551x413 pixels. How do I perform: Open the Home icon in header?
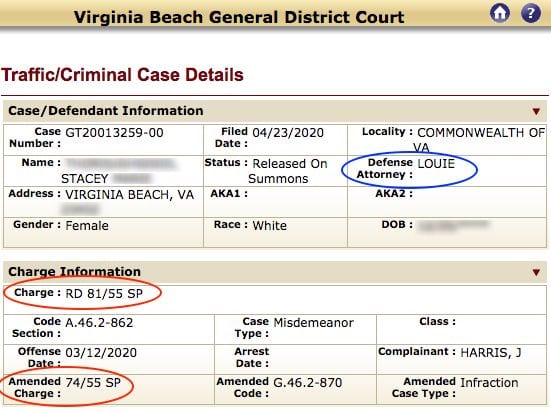click(x=500, y=13)
